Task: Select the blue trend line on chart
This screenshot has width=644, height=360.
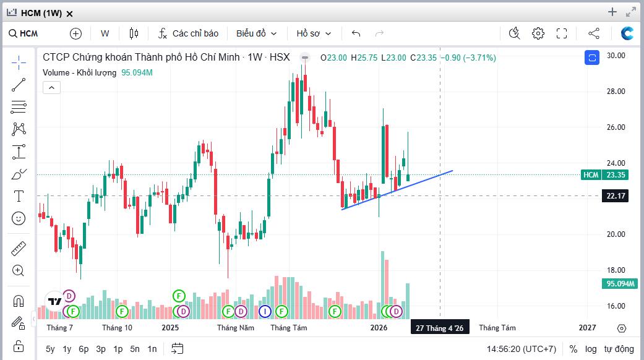Action: click(x=397, y=190)
